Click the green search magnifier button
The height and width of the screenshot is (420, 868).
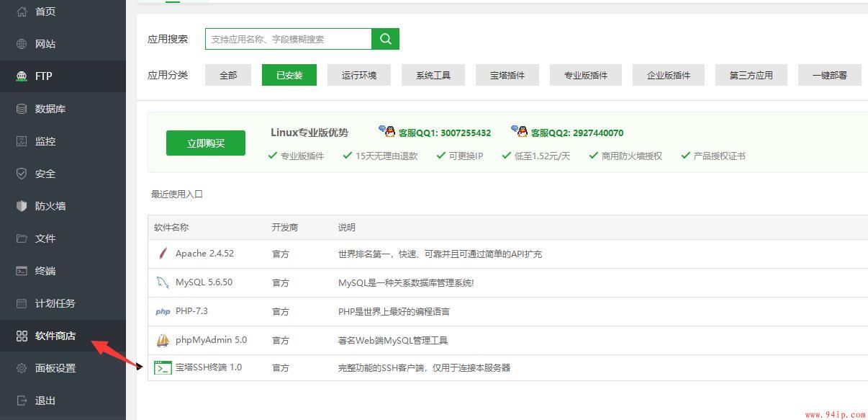tap(386, 39)
